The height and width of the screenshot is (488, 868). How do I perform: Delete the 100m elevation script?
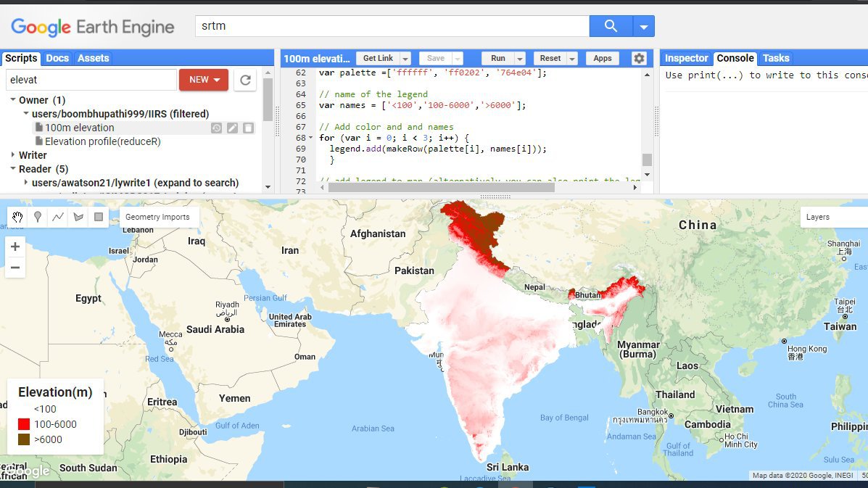(248, 128)
